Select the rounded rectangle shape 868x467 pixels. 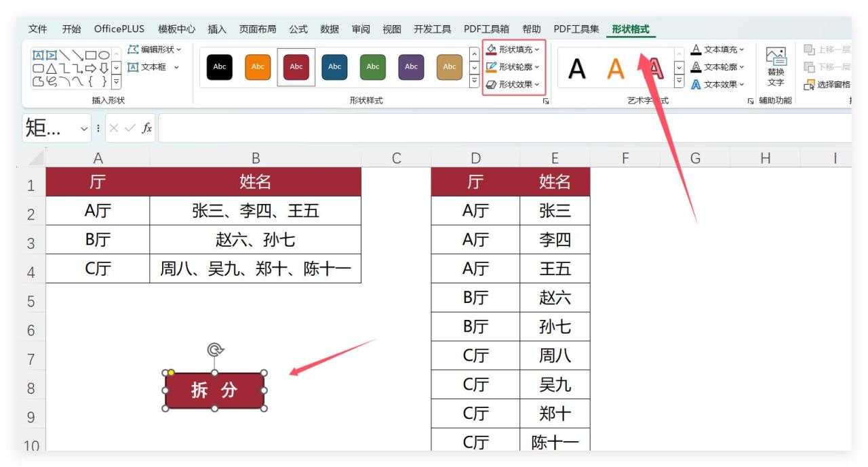[38, 68]
